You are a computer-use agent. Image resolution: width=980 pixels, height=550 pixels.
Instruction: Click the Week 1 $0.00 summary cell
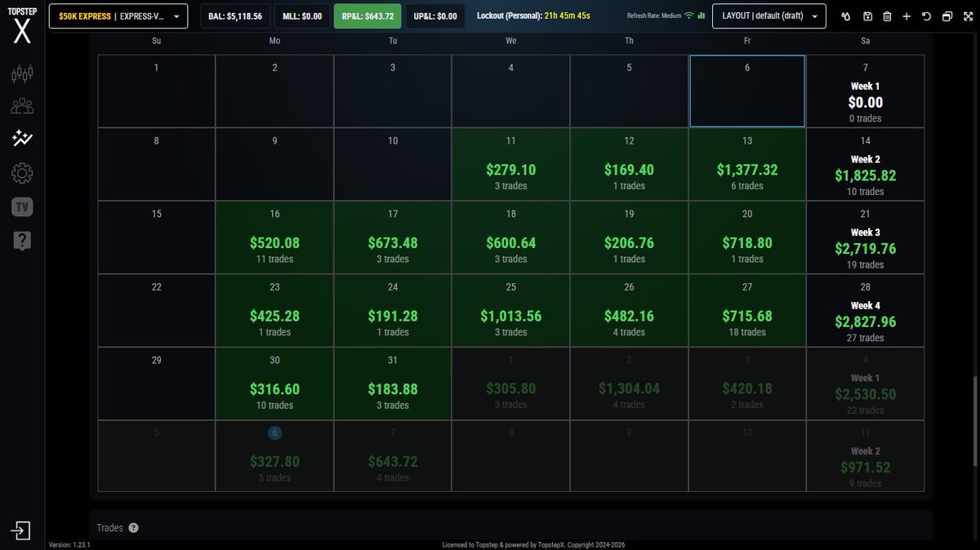(x=866, y=91)
